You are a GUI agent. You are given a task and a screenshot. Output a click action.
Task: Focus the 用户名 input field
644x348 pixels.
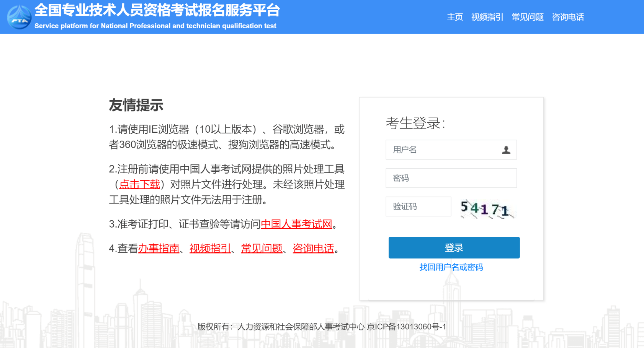(x=444, y=150)
